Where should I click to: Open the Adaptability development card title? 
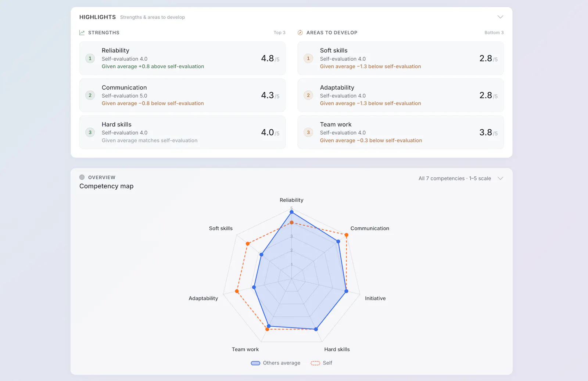pos(337,87)
